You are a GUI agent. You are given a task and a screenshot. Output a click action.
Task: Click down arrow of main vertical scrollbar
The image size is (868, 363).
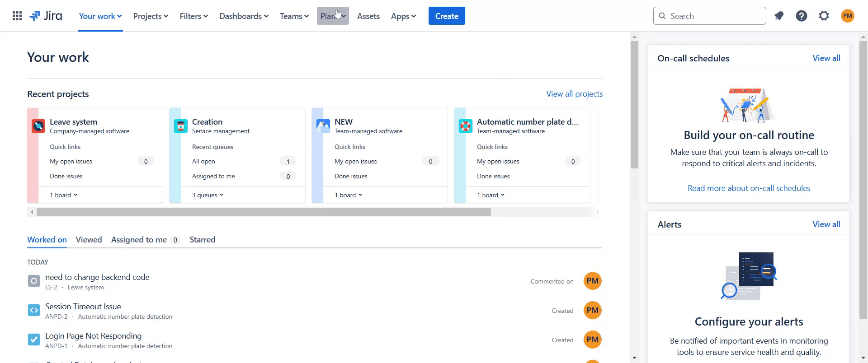pos(635,358)
